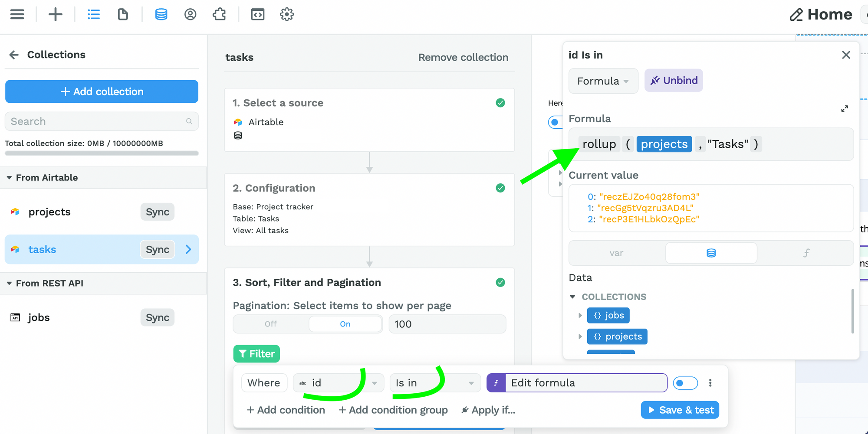Screen dimensions: 868x434
Task: Collapse the From Airtable section
Action: [10, 178]
